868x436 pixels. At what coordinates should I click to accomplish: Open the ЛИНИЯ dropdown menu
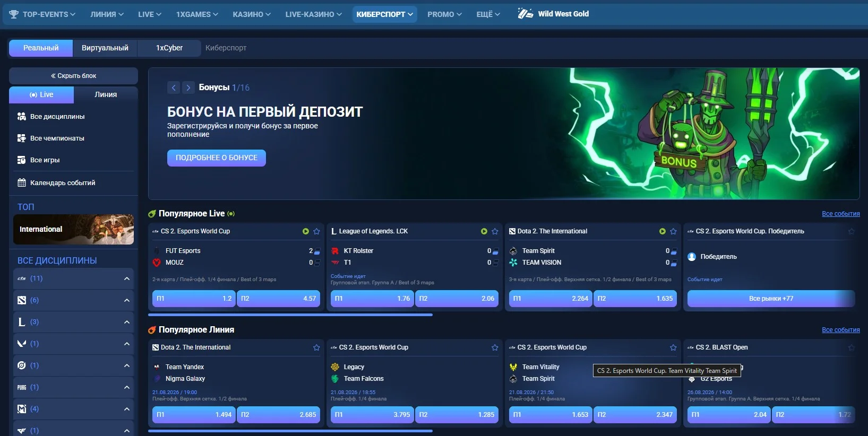click(107, 14)
